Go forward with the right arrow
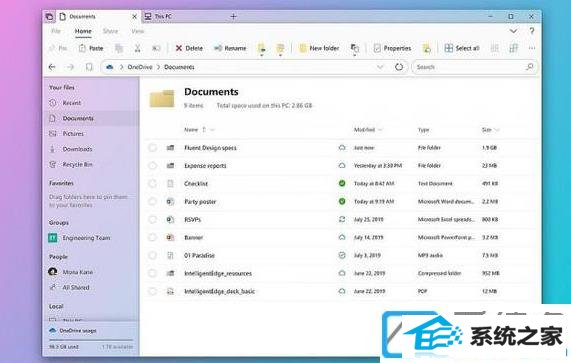The height and width of the screenshot is (363, 571). tap(70, 67)
